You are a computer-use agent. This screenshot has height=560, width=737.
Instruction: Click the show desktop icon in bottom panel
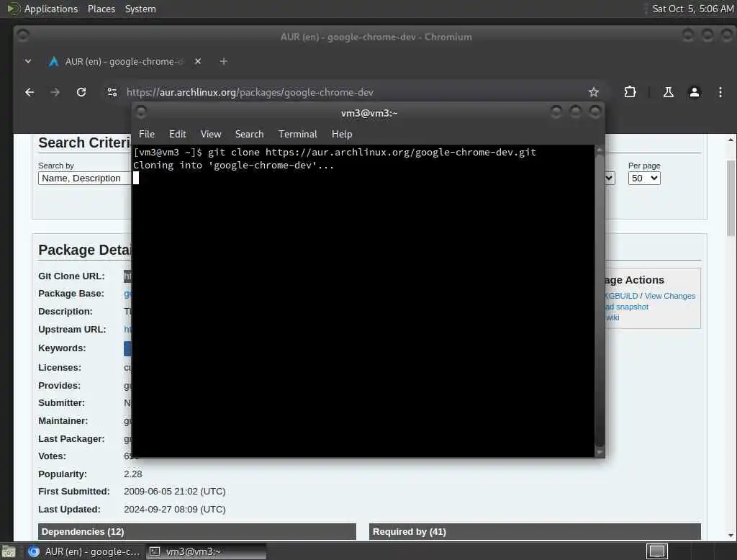(x=9, y=551)
